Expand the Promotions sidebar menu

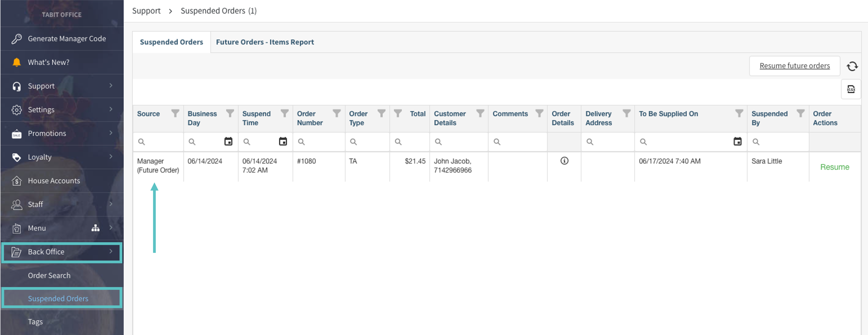click(x=62, y=133)
